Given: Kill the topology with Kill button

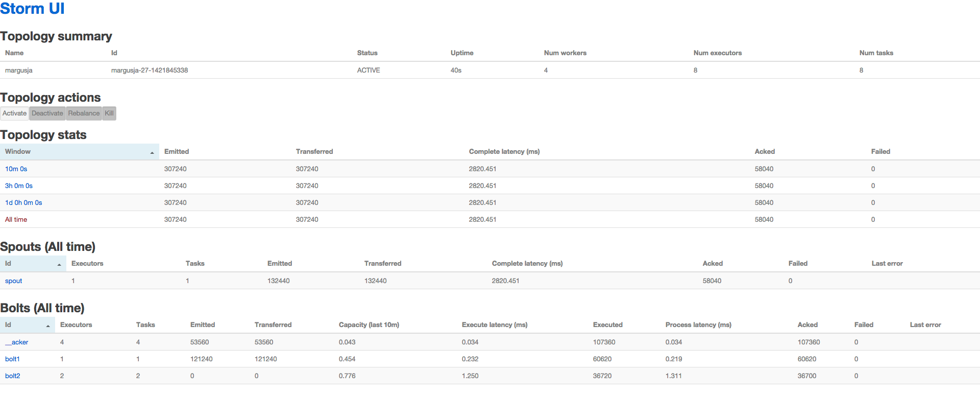Looking at the screenshot, I should (109, 113).
